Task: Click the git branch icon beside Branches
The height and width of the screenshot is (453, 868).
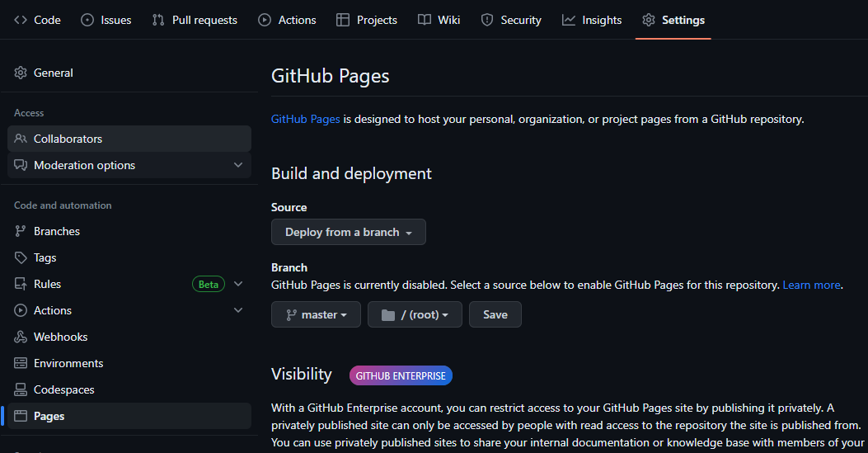Action: (21, 231)
